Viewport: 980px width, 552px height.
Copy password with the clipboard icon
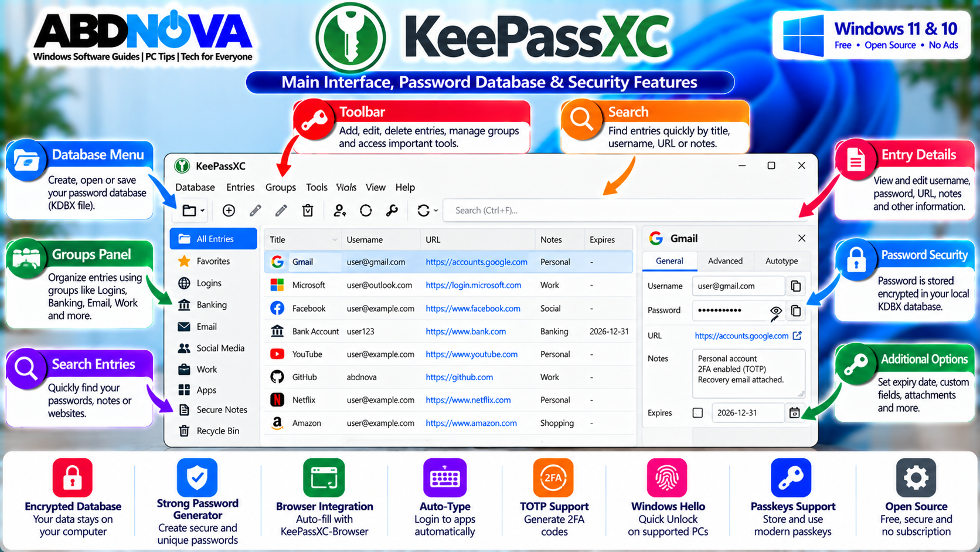point(795,311)
